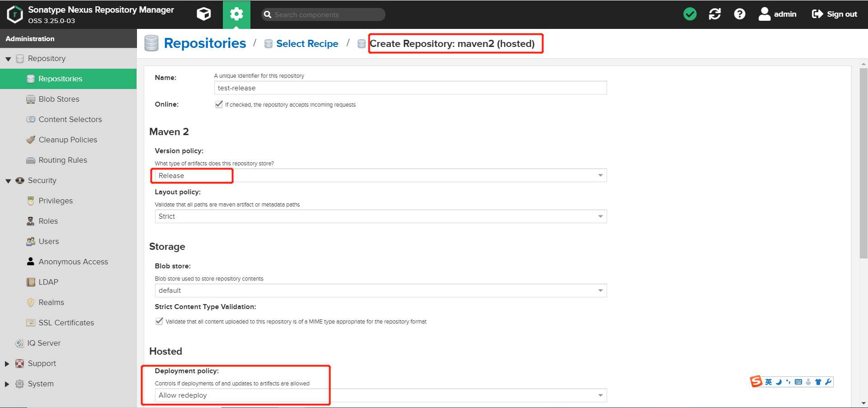The width and height of the screenshot is (868, 408).
Task: Click the Sogou moon mode icon
Action: click(778, 382)
